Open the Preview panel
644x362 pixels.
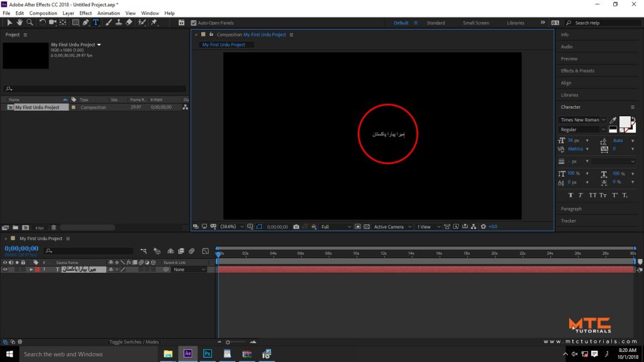point(569,58)
